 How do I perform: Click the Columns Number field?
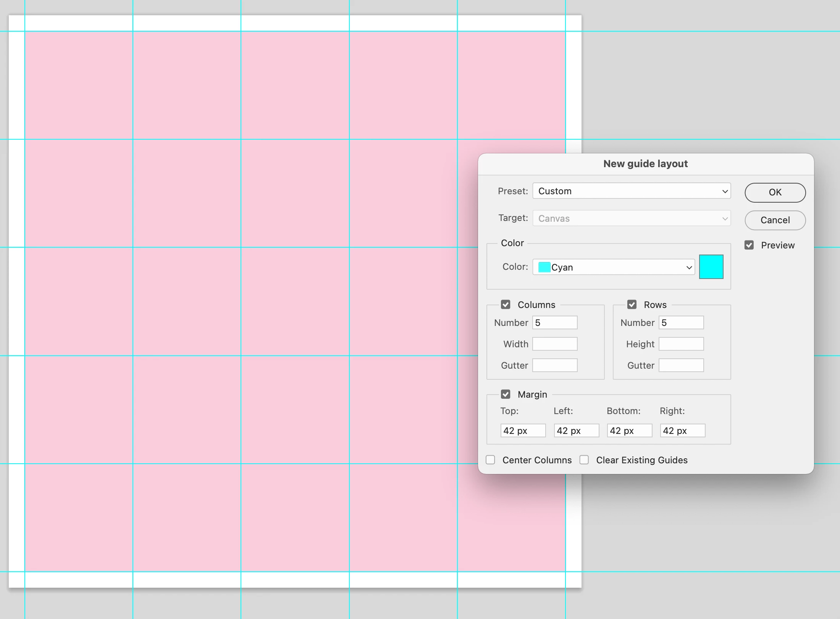pyautogui.click(x=555, y=323)
